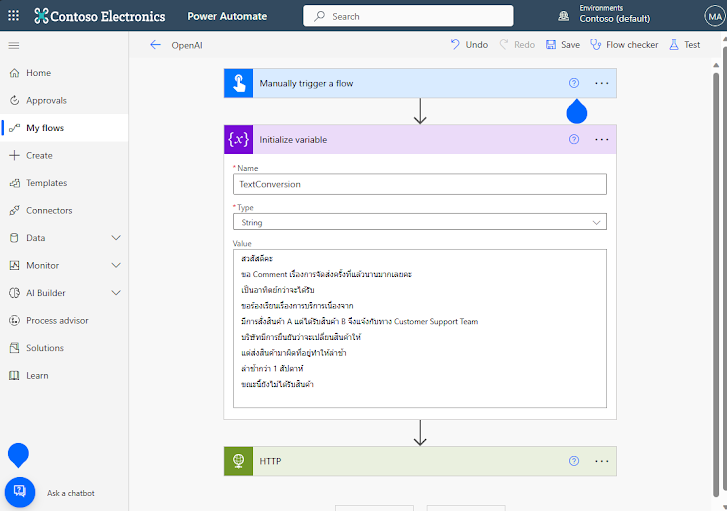Click the Power Automate title
This screenshot has height=511, width=727.
pos(227,16)
